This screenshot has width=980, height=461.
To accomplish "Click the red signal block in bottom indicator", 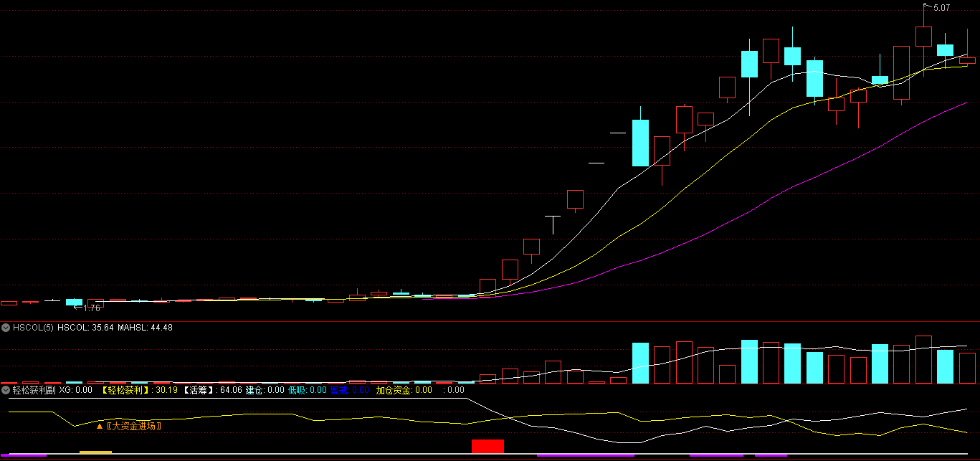I will click(x=487, y=446).
